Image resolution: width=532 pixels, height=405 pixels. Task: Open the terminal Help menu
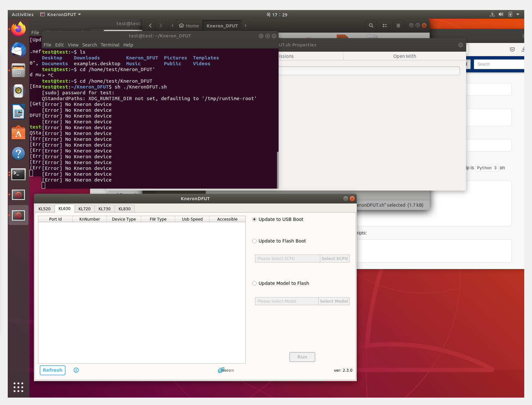(128, 45)
